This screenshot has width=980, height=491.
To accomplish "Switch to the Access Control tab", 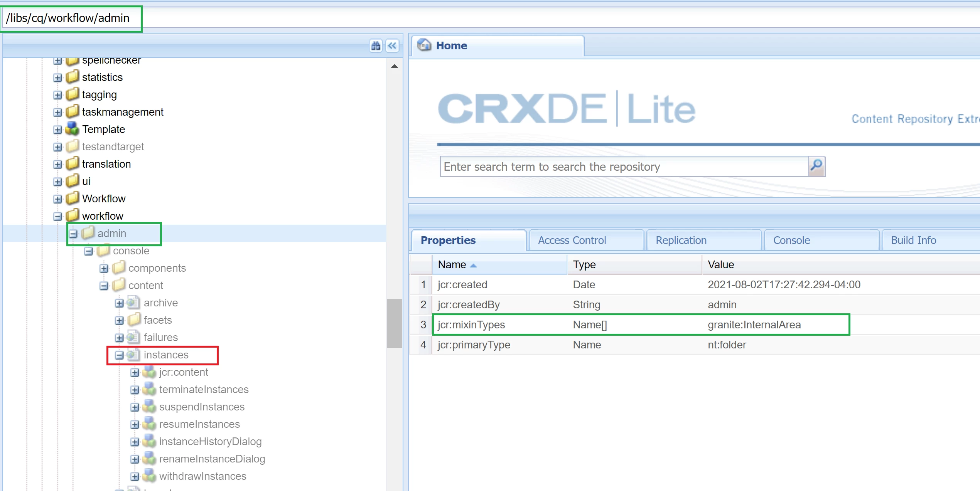I will click(x=572, y=240).
